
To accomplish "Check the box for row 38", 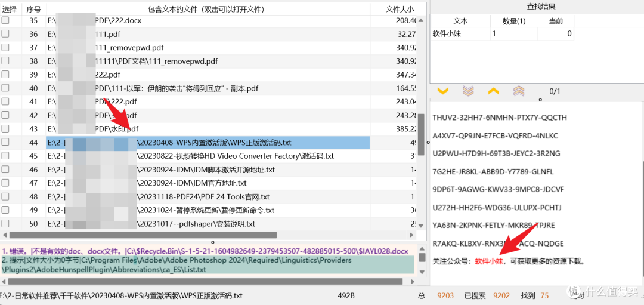I will [x=5, y=61].
